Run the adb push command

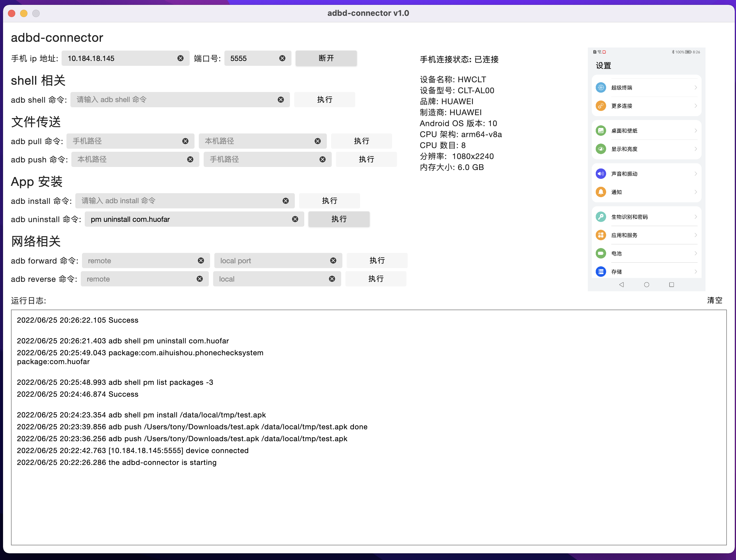click(366, 159)
